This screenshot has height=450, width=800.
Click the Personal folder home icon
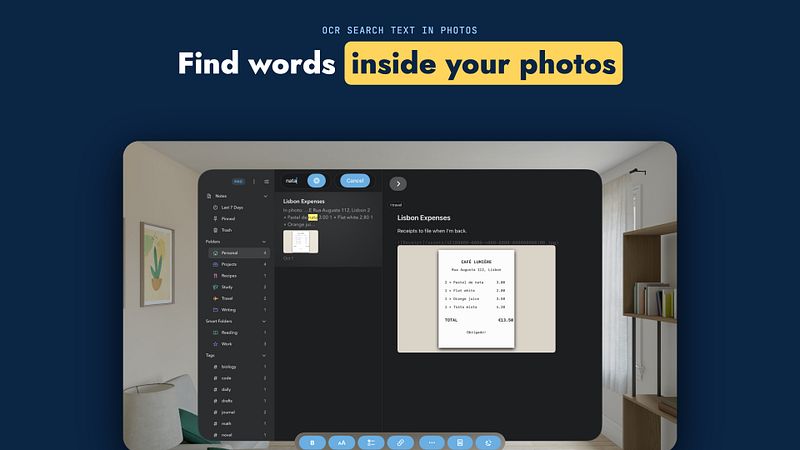pyautogui.click(x=215, y=253)
